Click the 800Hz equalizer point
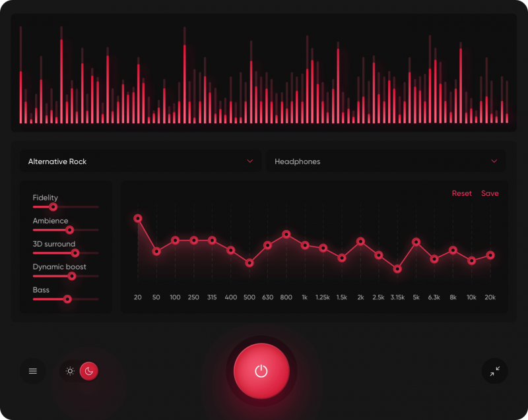This screenshot has width=528, height=420. [286, 234]
